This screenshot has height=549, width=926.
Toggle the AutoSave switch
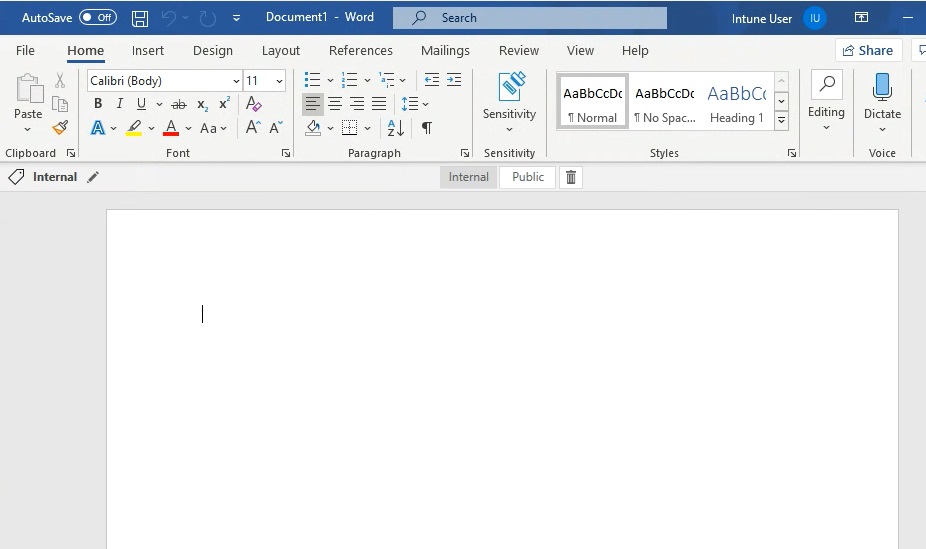point(97,18)
